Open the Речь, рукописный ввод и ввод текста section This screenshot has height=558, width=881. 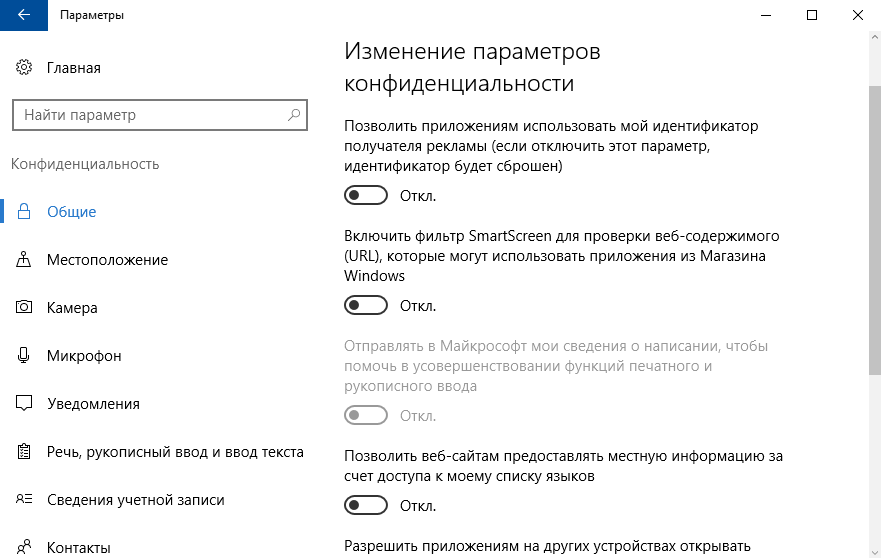pyautogui.click(x=175, y=452)
